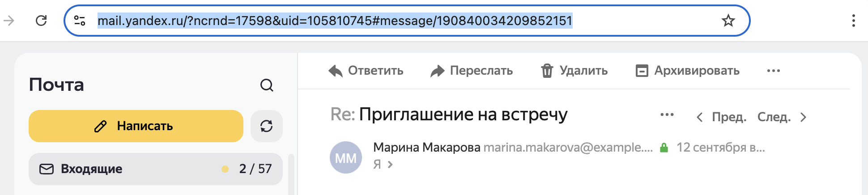Go to previous message via Пред.
This screenshot has width=868, height=195.
pos(721,117)
